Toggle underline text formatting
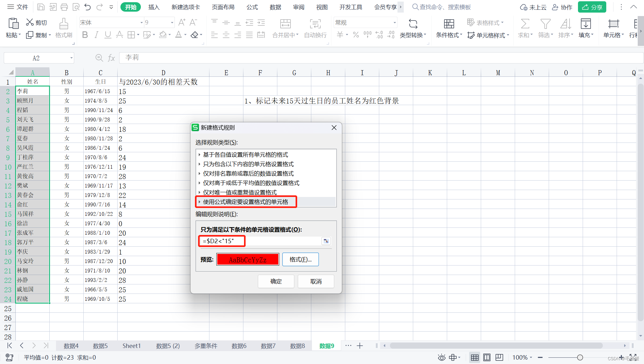 click(108, 35)
